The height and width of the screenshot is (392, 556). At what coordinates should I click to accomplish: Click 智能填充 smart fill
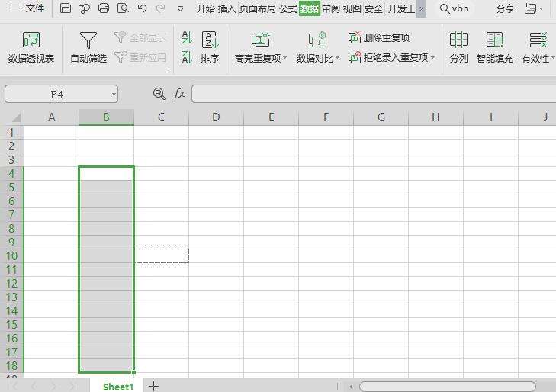tap(495, 47)
